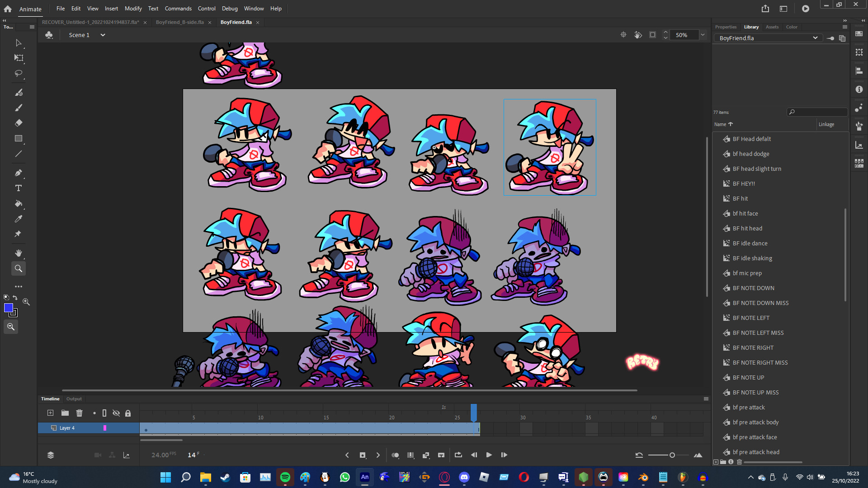Screen dimensions: 868x488
Task: Toggle the Loop playback button
Action: (458, 455)
